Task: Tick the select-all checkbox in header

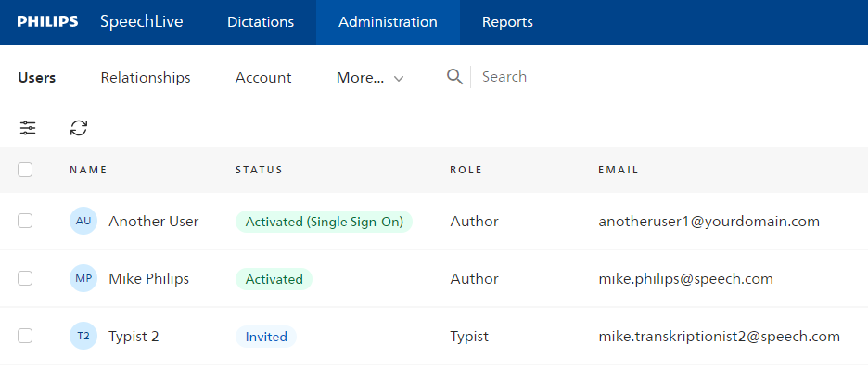Action: (x=25, y=170)
